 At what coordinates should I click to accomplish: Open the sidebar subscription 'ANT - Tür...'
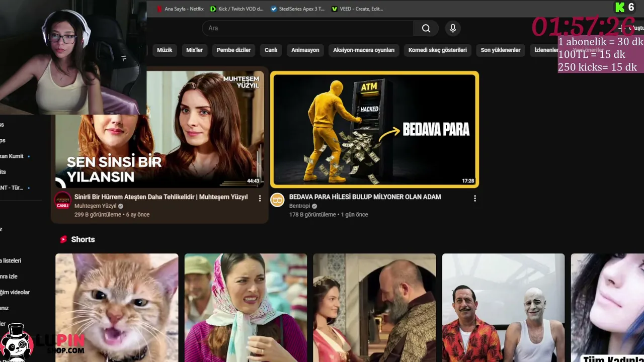[x=12, y=188]
